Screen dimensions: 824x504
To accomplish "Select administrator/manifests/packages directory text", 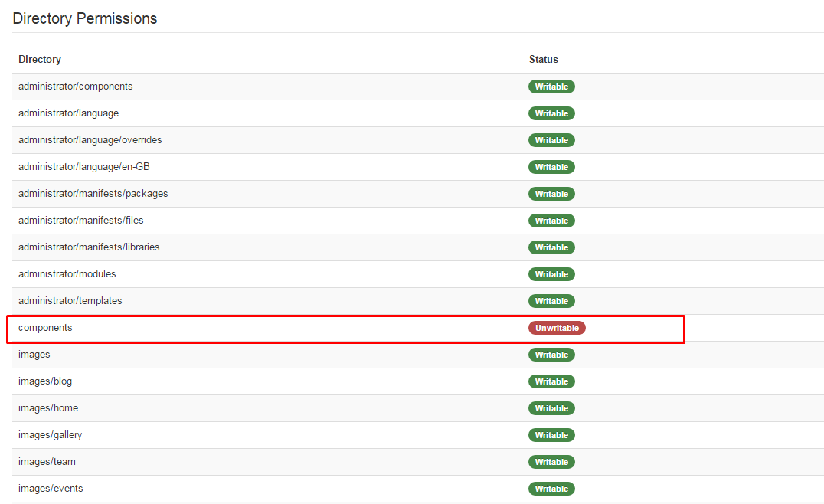I will [93, 193].
